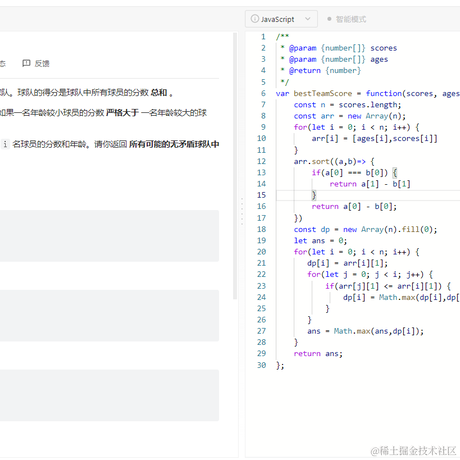Click the '@param {number[]} scores' comment line
The image size is (460, 460).
339,48
